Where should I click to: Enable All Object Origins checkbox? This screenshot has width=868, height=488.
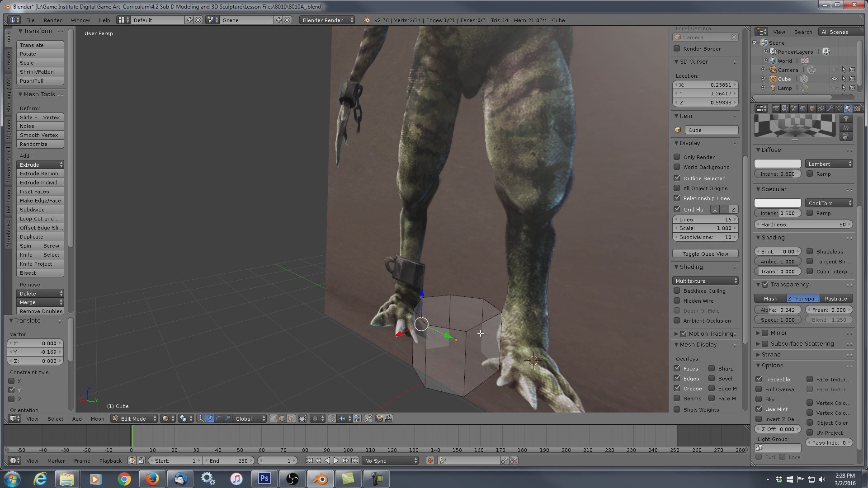tap(677, 188)
